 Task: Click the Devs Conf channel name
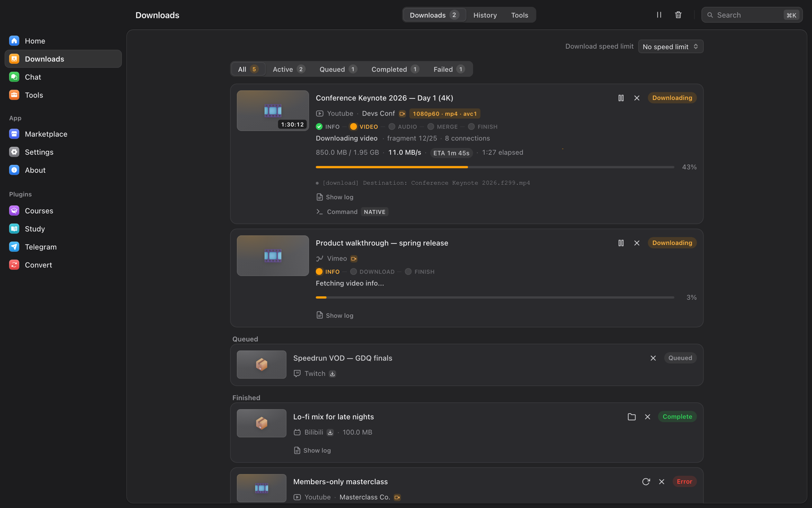tap(378, 114)
